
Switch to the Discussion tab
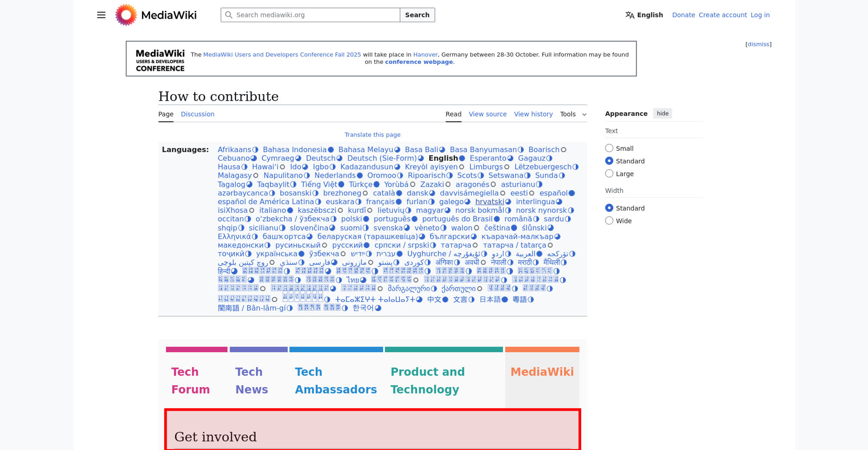coord(197,114)
